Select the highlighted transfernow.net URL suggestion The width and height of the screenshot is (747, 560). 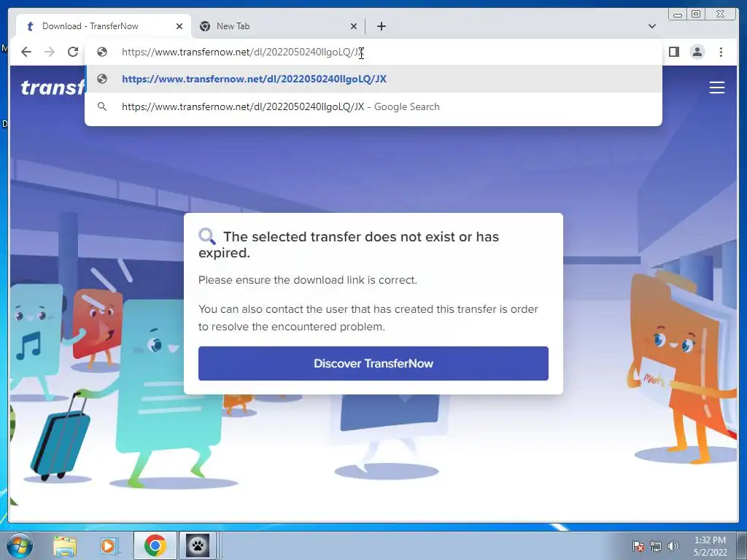pos(373,79)
